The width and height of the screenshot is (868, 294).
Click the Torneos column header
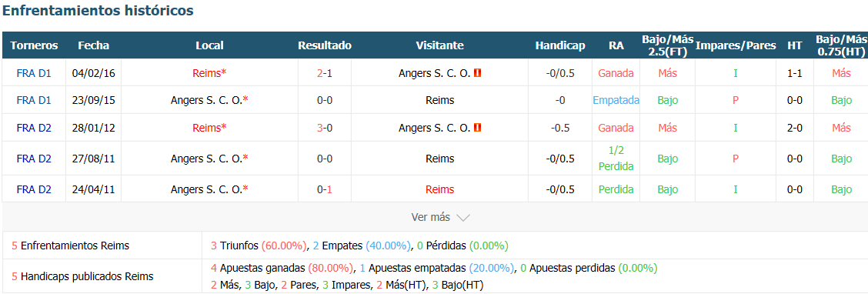pyautogui.click(x=34, y=45)
